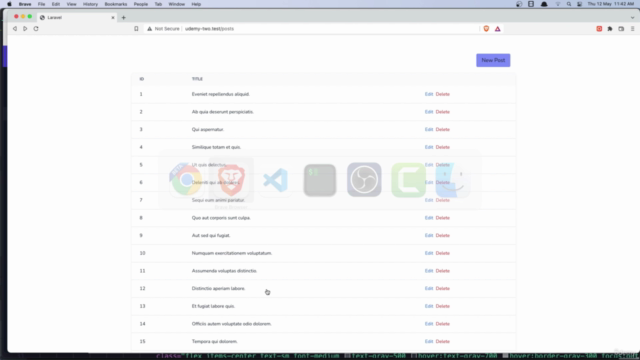Open a new browser tab
Viewport: 640px width, 360px height.
(x=123, y=18)
